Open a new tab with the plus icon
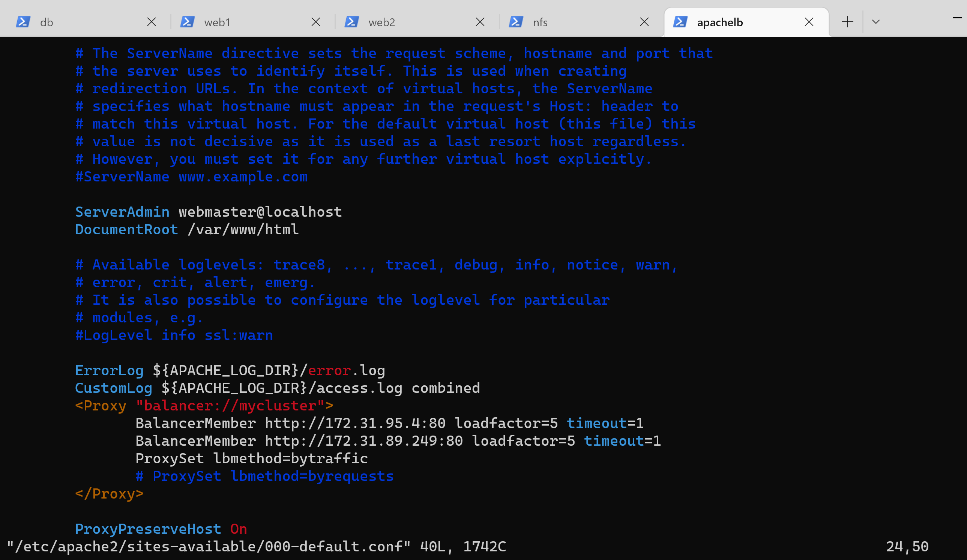This screenshot has height=560, width=967. pyautogui.click(x=848, y=22)
